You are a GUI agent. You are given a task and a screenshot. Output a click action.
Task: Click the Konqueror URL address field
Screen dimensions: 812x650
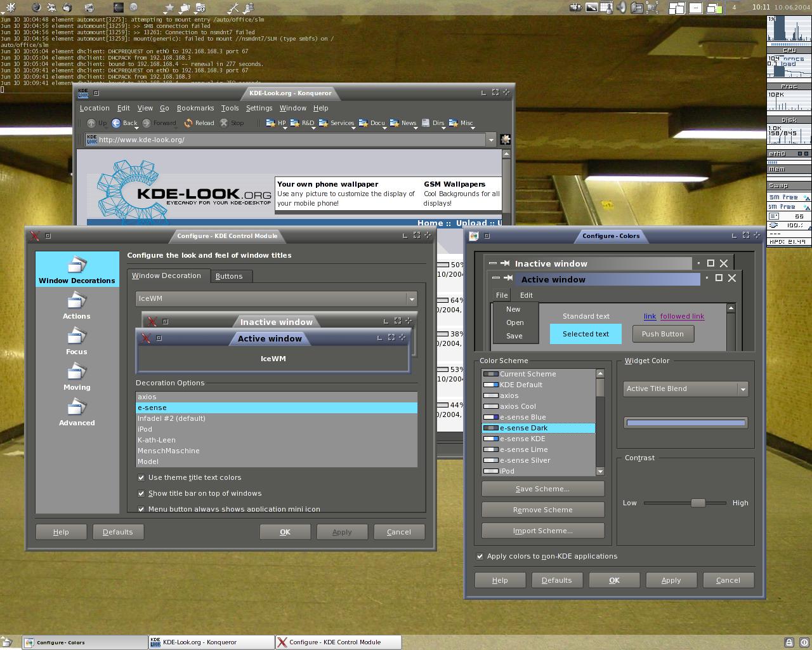285,140
